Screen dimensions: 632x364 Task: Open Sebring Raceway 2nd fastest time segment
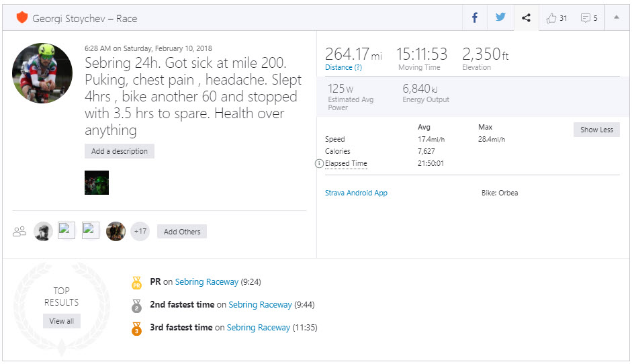pyautogui.click(x=260, y=305)
